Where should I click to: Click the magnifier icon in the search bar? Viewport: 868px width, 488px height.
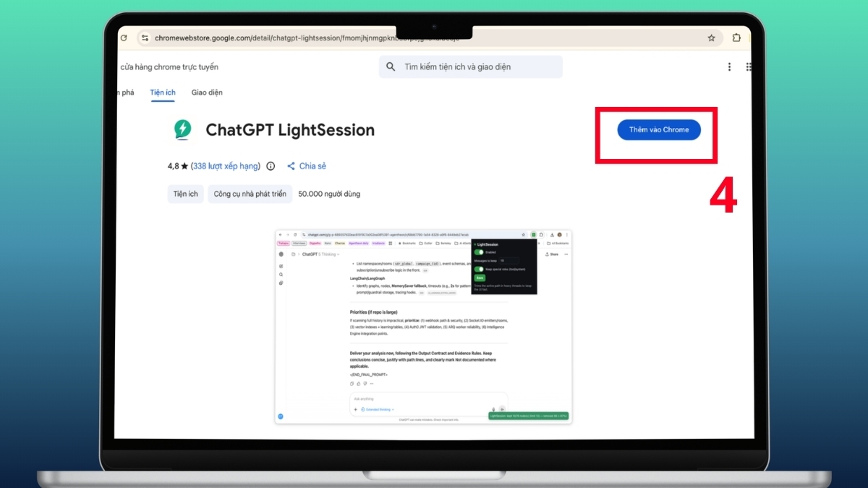click(391, 67)
